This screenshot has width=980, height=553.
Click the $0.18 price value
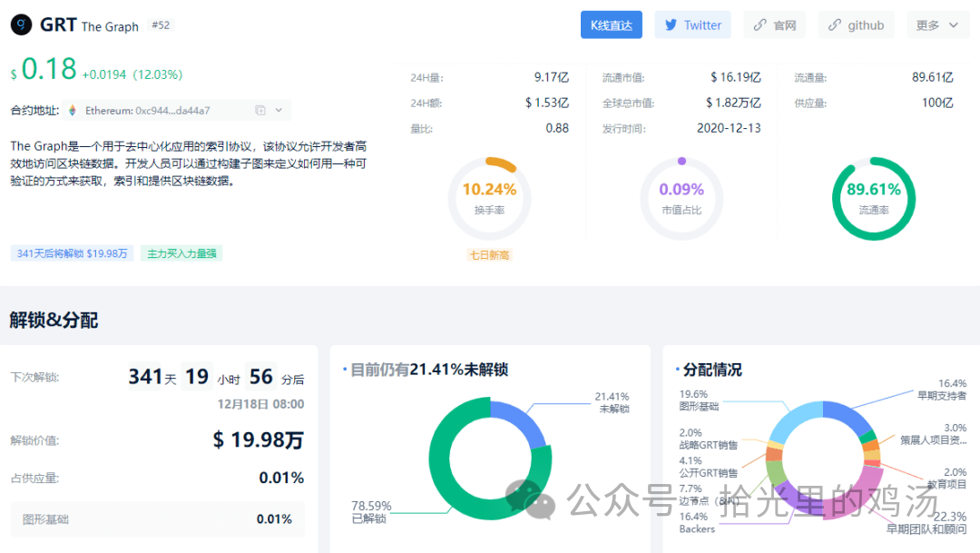pos(44,69)
